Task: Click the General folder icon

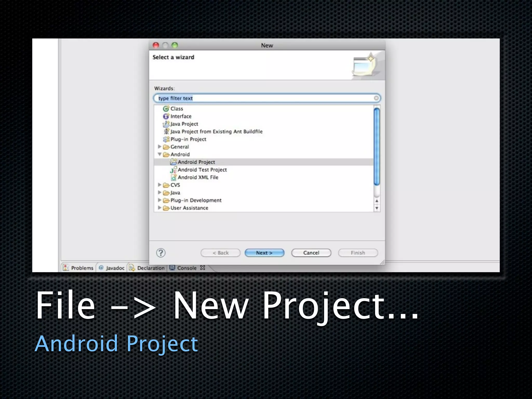Action: 166,147
